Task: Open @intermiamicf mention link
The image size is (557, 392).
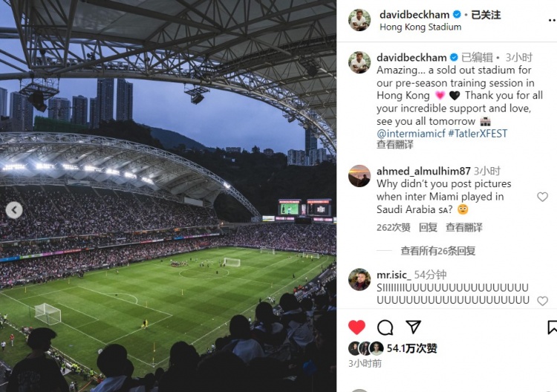Action: click(411, 134)
